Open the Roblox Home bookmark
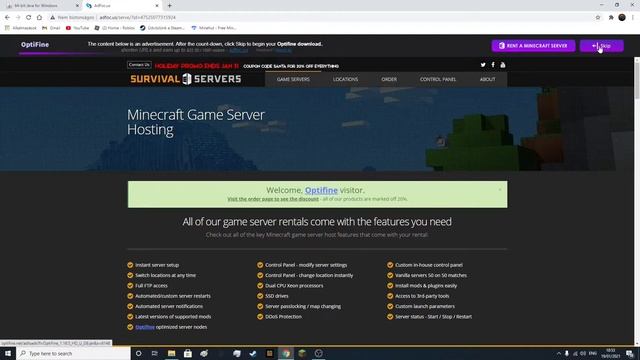The image size is (640, 360). click(x=114, y=28)
